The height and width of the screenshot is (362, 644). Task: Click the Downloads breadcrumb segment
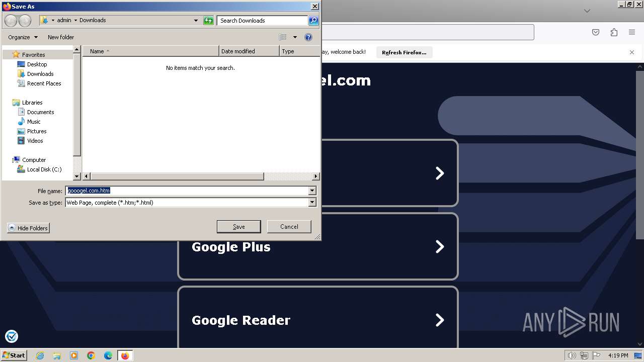[93, 21]
